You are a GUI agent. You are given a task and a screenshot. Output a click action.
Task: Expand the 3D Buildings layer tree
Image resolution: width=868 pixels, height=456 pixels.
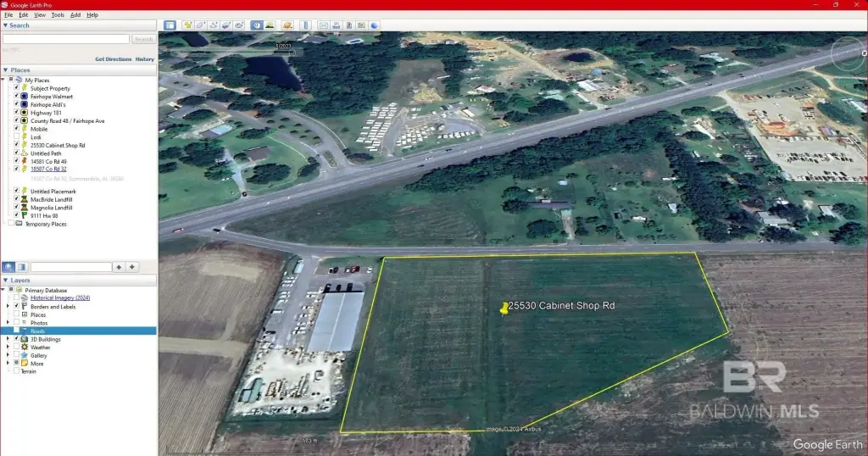tap(8, 339)
